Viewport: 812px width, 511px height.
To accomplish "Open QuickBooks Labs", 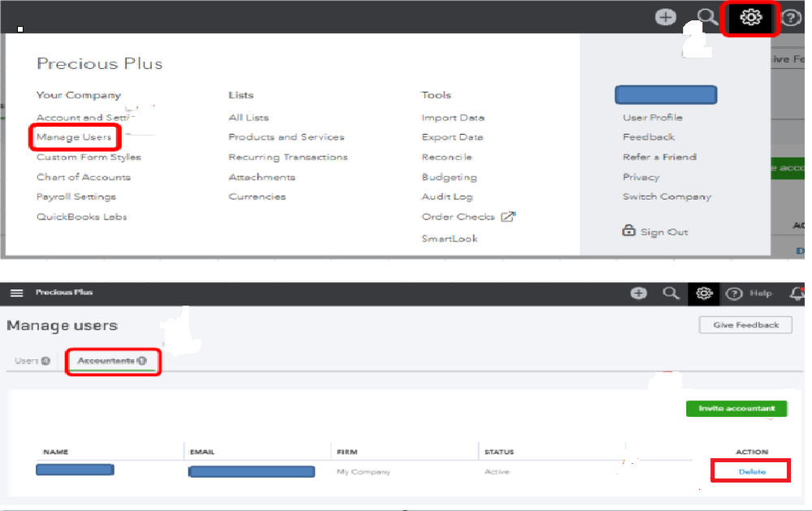I will click(x=81, y=217).
